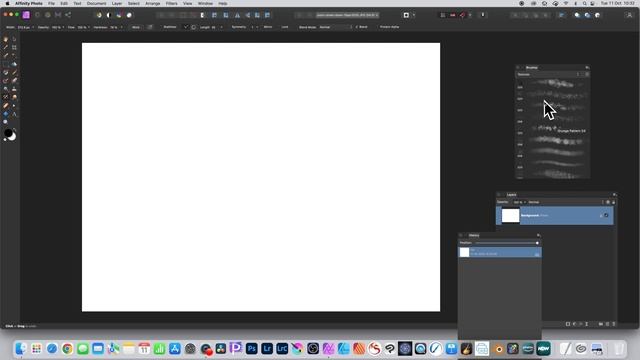Open Lightroom from the Dock
640x360 pixels.
point(267,349)
